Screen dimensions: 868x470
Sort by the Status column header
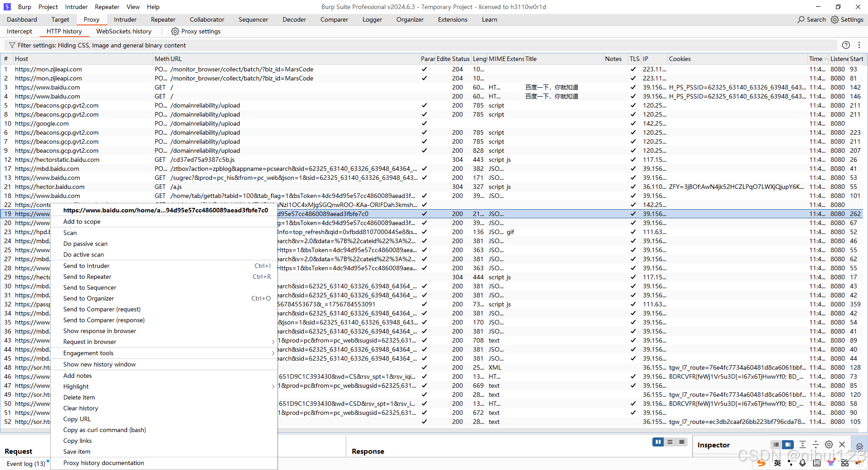pos(461,59)
